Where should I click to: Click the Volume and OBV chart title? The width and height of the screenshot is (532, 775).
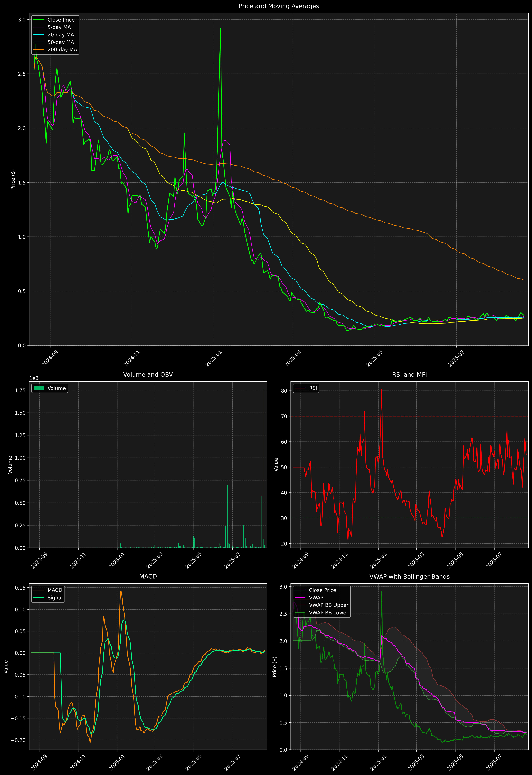click(148, 374)
